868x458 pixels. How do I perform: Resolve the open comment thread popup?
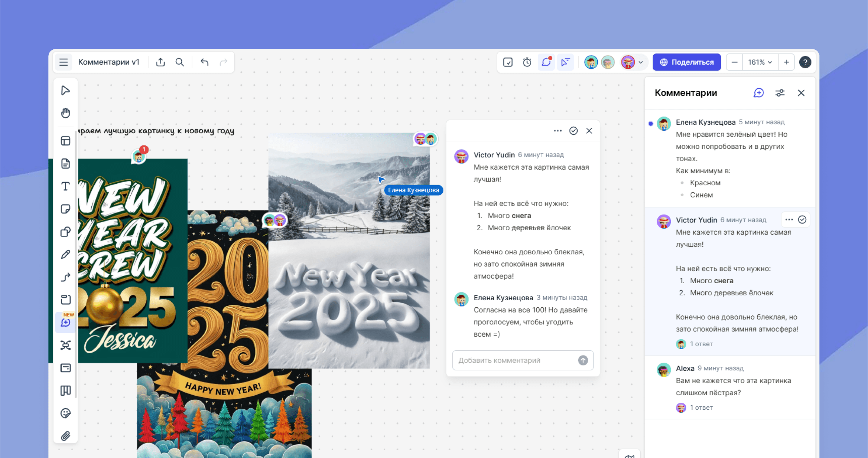pos(573,131)
